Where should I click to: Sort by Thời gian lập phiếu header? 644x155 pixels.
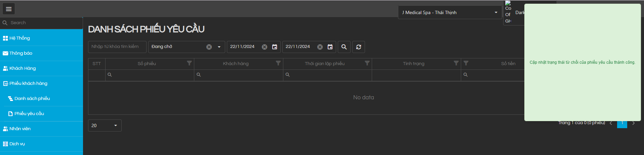point(325,63)
